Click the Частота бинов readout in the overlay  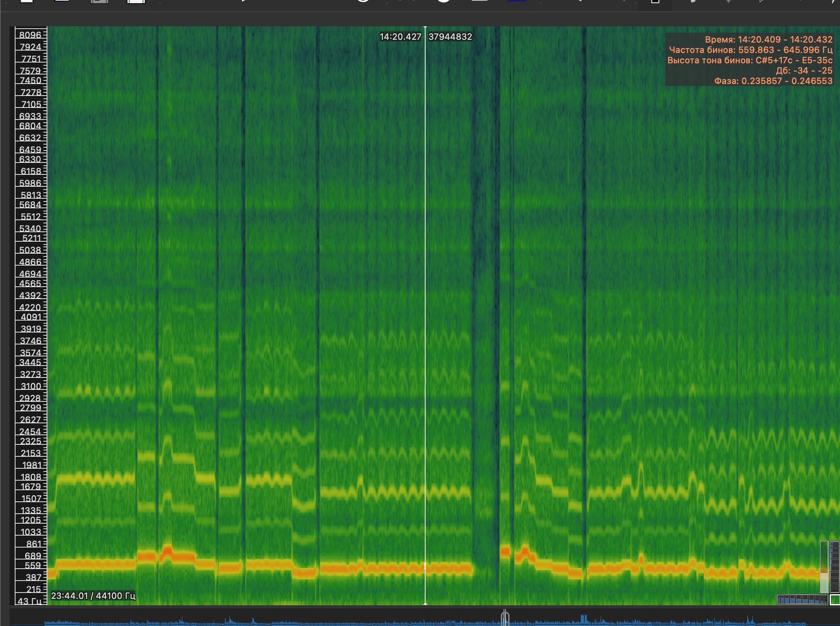tap(750, 50)
